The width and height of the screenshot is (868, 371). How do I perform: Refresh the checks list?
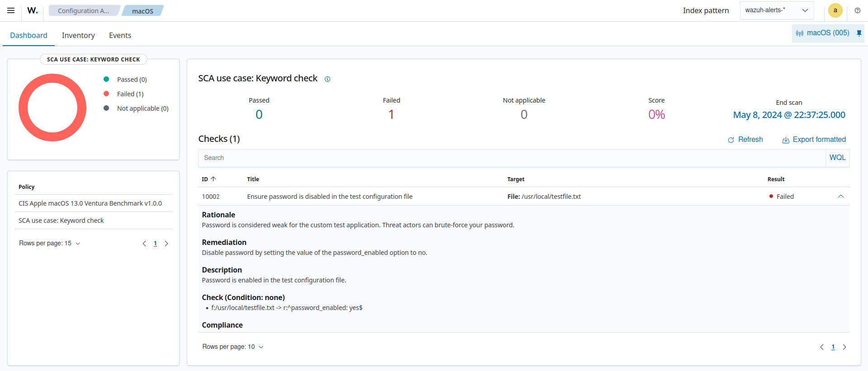click(x=745, y=140)
